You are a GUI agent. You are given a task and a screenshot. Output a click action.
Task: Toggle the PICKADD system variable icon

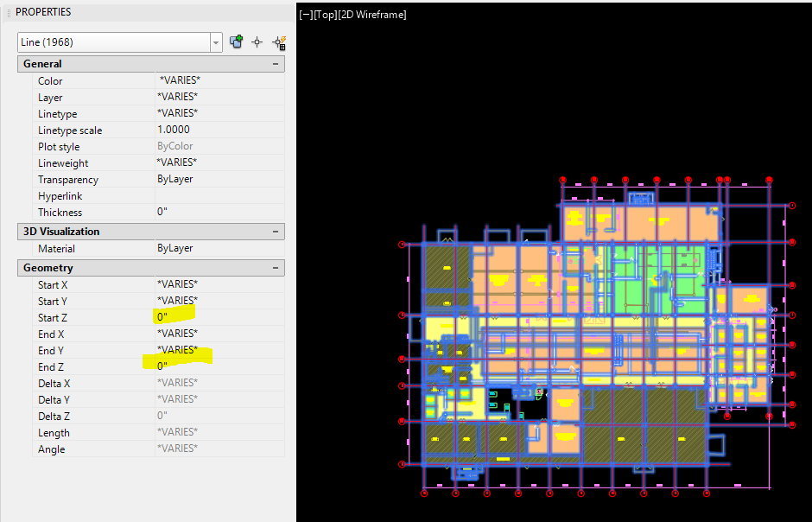tap(236, 41)
